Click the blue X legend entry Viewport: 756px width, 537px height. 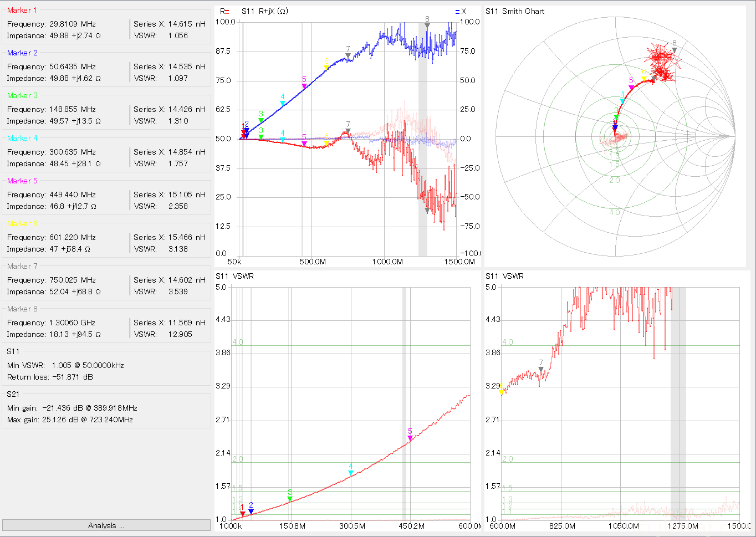point(461,11)
